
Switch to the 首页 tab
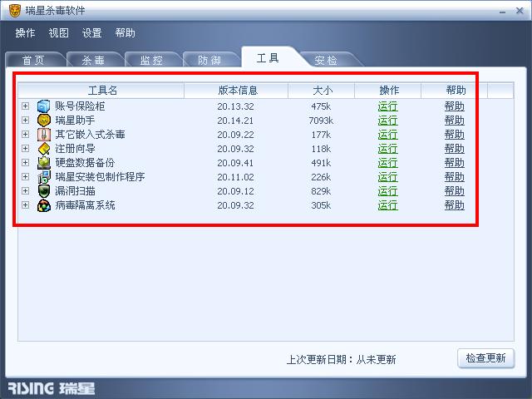coord(33,60)
